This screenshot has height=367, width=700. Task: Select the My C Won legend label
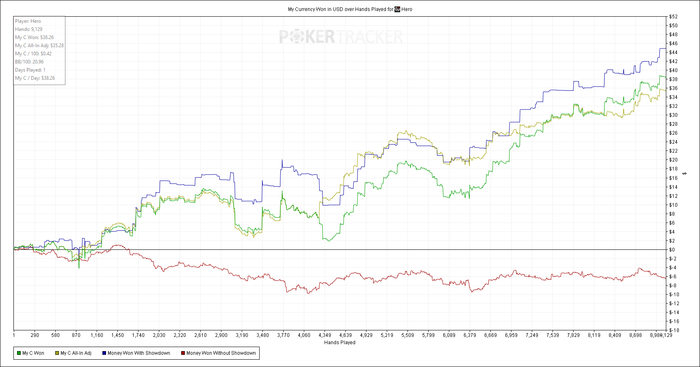[33, 353]
